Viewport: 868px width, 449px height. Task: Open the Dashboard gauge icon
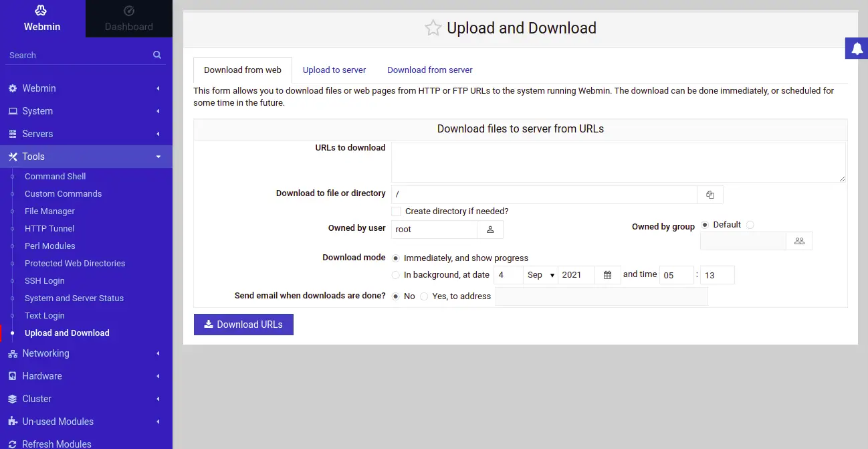[x=129, y=11]
